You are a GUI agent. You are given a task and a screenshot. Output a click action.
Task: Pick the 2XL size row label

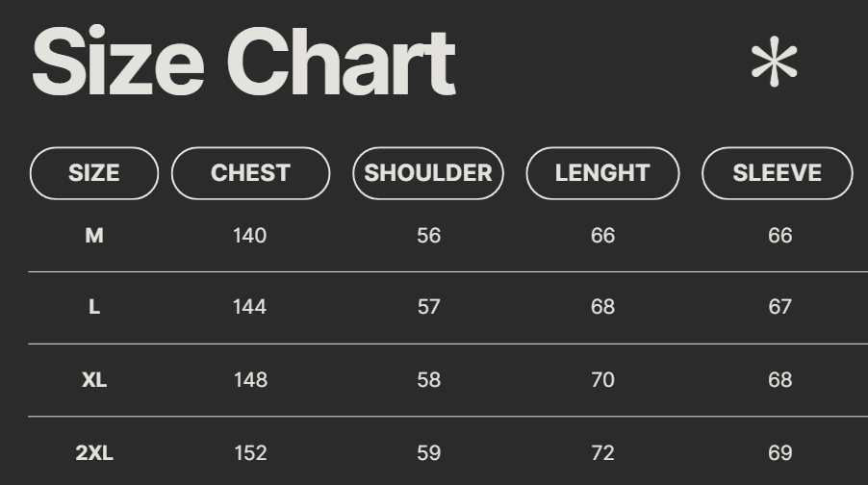coord(94,452)
